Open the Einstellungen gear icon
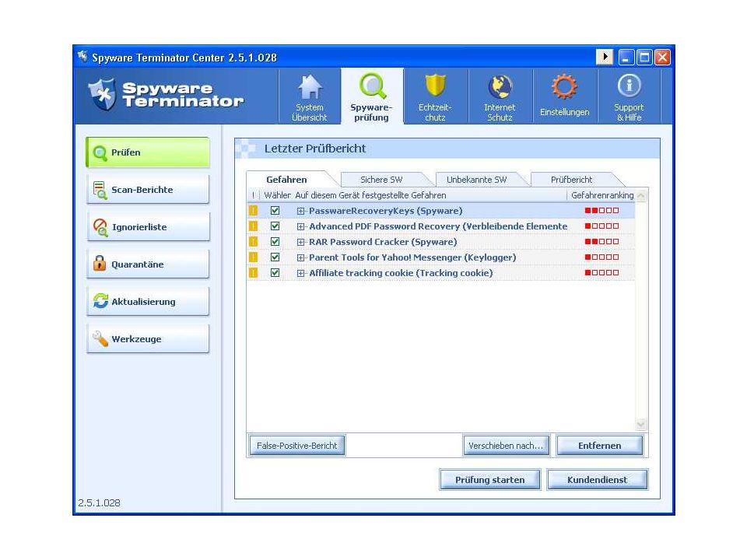Viewport: 747px width, 560px height. point(564,87)
